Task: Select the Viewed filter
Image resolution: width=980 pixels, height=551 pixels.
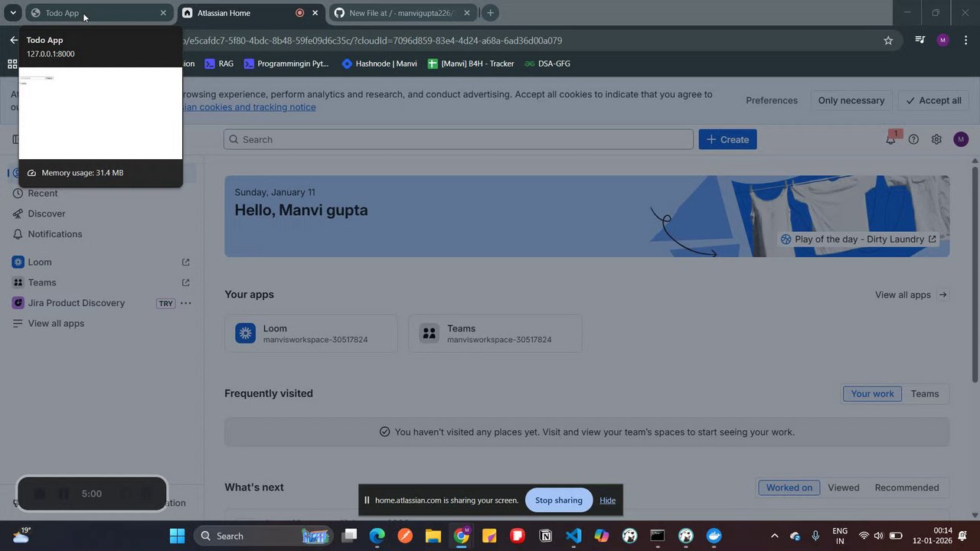Action: pos(843,487)
